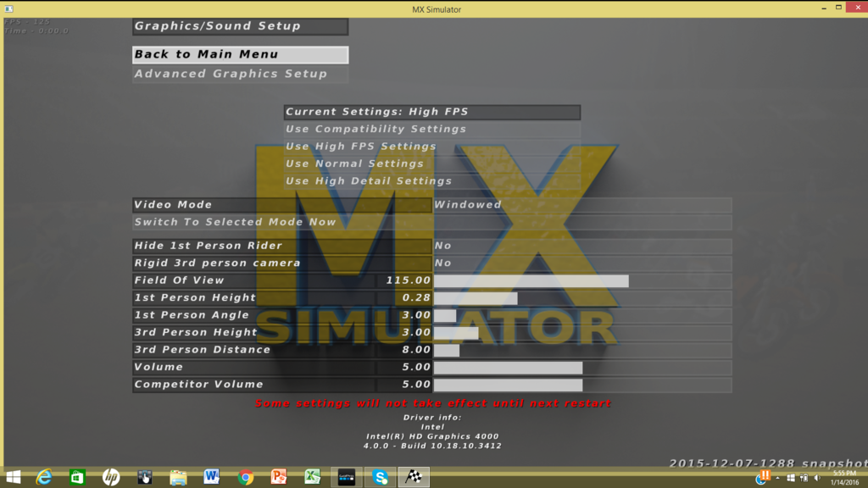Screen dimensions: 868x488
Task: Go Back to Main Menu
Action: coord(240,54)
